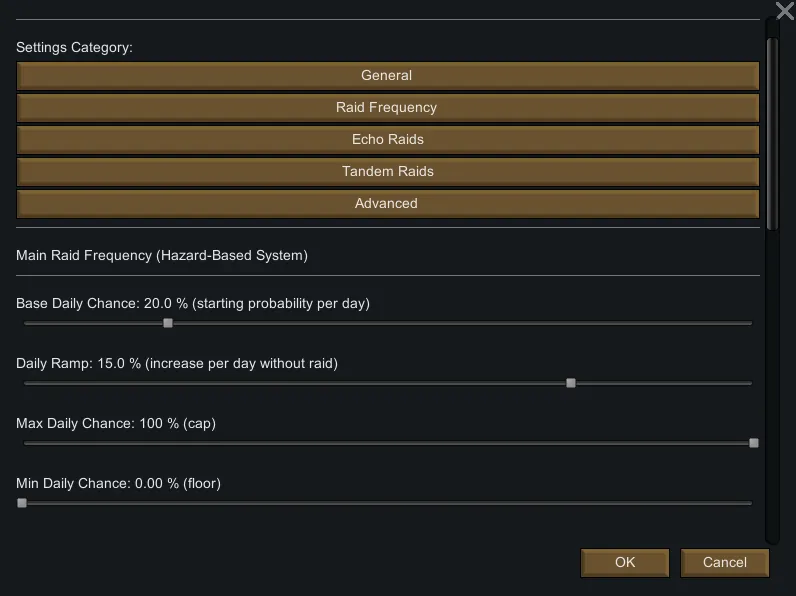The width and height of the screenshot is (796, 596).
Task: Click the Base Daily Chance slider handle
Action: click(168, 323)
